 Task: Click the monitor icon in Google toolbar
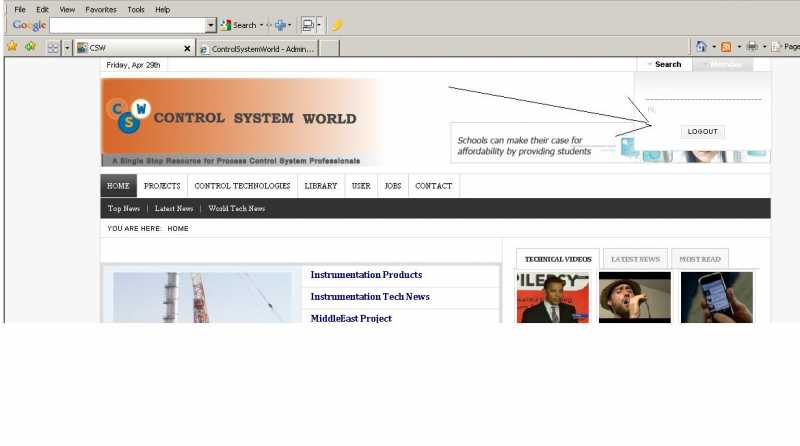[x=308, y=25]
